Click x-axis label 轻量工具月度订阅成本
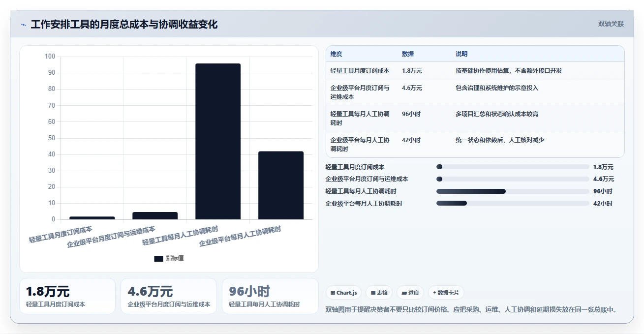The height and width of the screenshot is (334, 644). [x=61, y=235]
